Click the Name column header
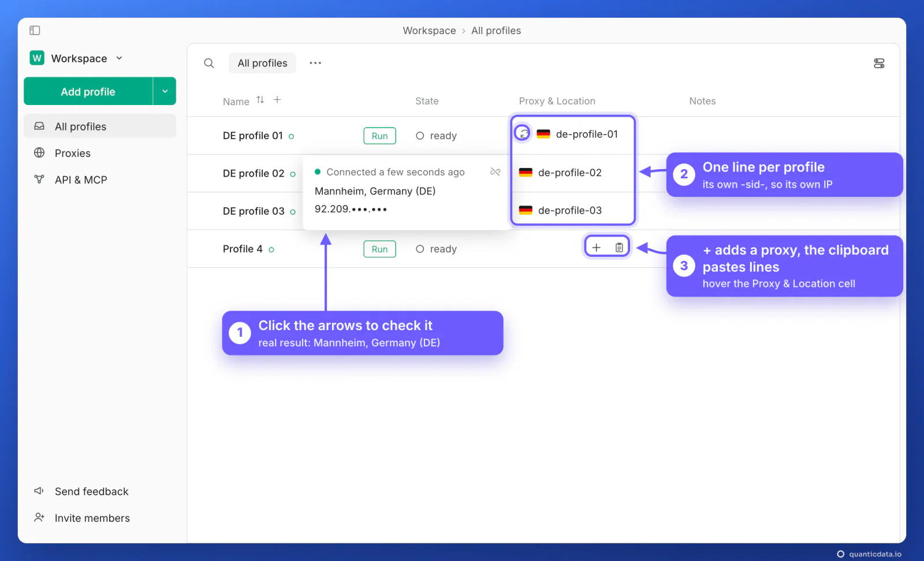This screenshot has width=924, height=561. coord(236,102)
